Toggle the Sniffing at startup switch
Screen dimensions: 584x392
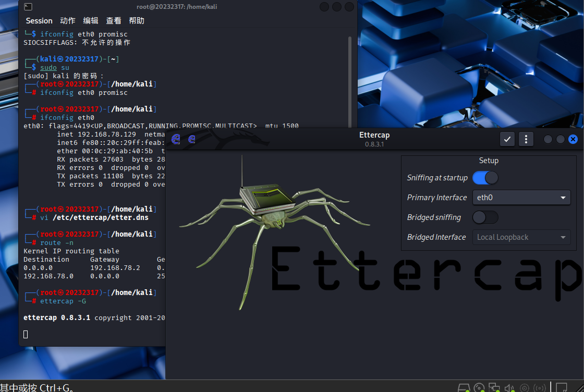485,178
